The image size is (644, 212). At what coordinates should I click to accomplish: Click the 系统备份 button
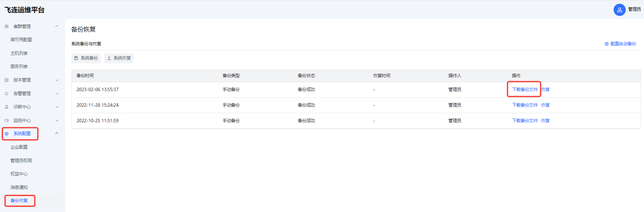[86, 58]
